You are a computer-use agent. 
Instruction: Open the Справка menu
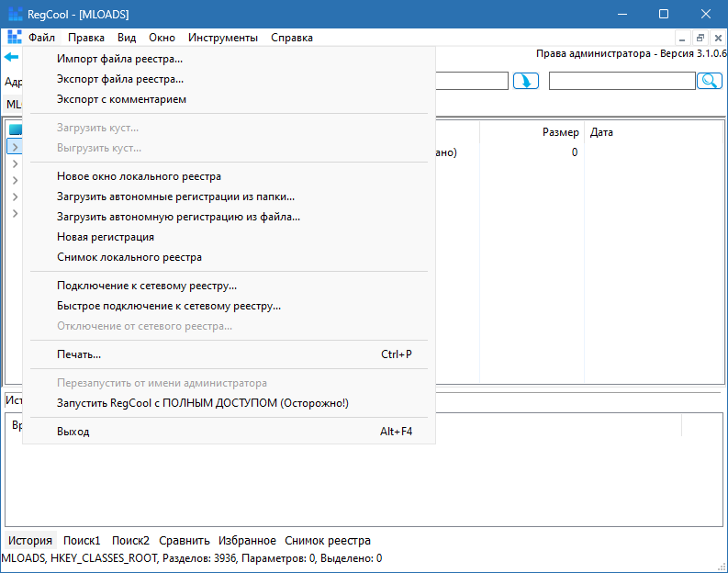(x=292, y=38)
